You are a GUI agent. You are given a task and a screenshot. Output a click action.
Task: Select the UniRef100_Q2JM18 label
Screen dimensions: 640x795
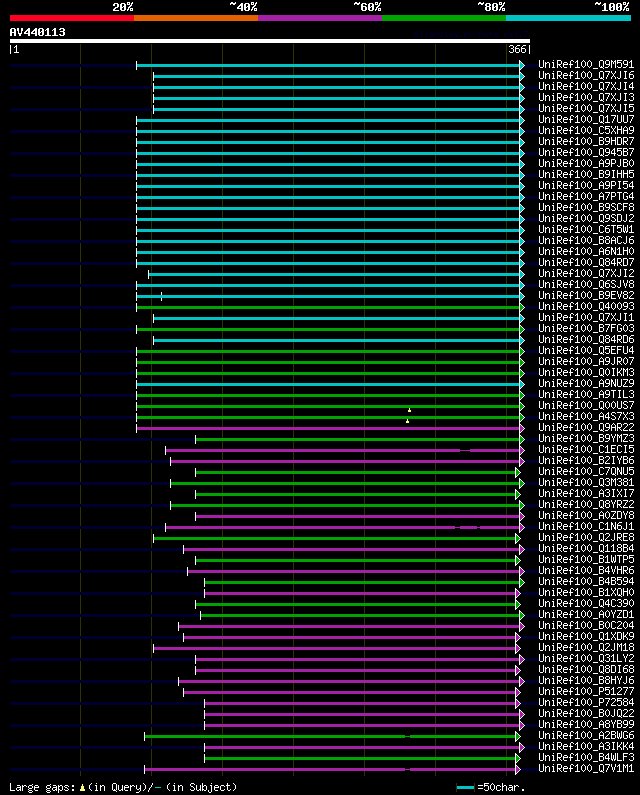pyautogui.click(x=586, y=647)
